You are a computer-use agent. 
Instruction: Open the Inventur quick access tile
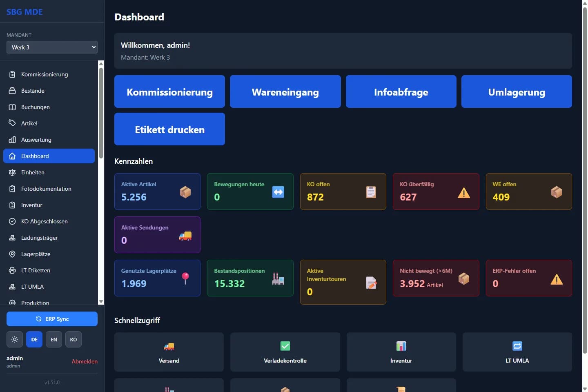point(401,352)
